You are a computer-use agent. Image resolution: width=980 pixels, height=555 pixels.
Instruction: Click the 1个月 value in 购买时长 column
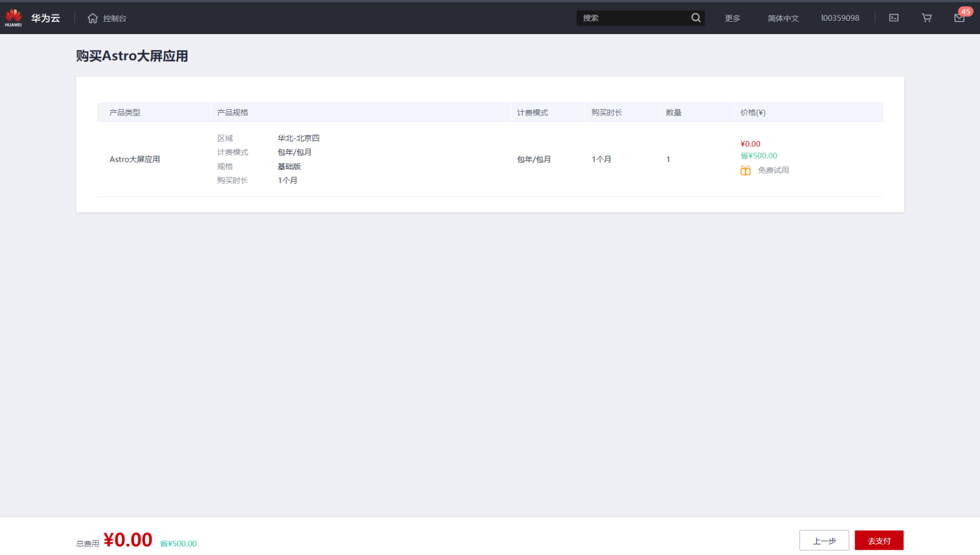[601, 159]
